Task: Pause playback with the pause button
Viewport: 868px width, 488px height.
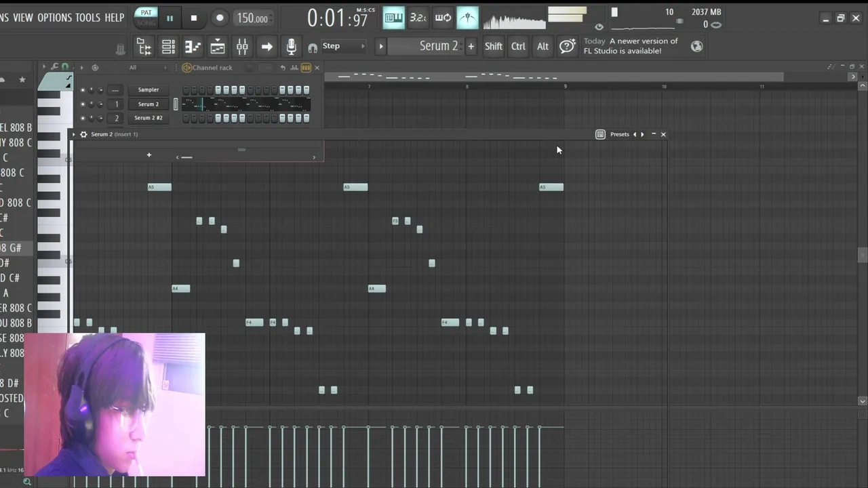Action: pos(170,18)
